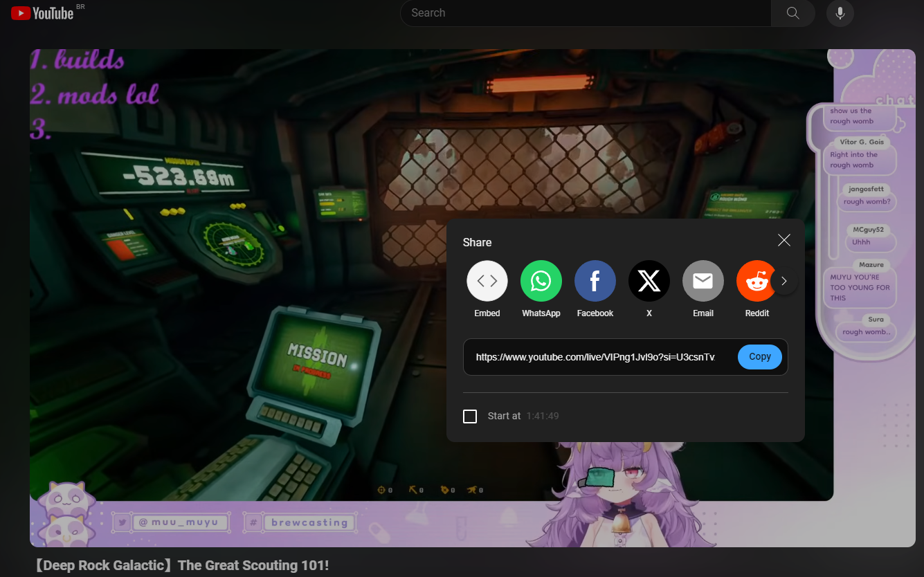Show more share options with right arrow

coord(783,281)
